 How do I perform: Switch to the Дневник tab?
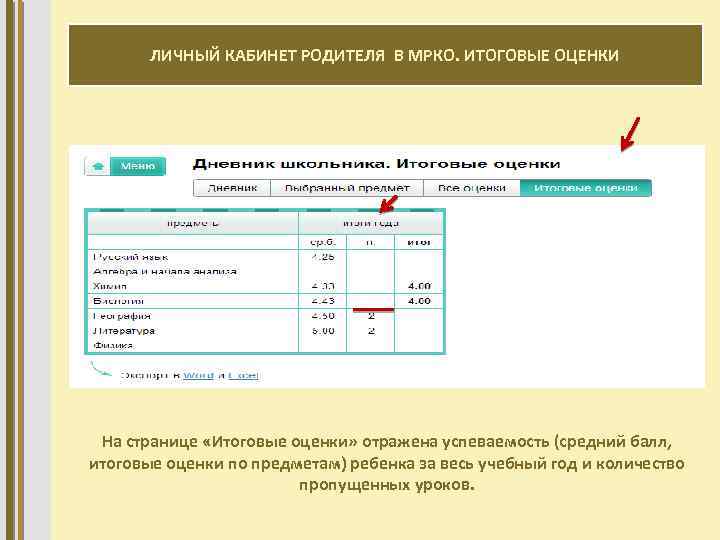(x=232, y=188)
